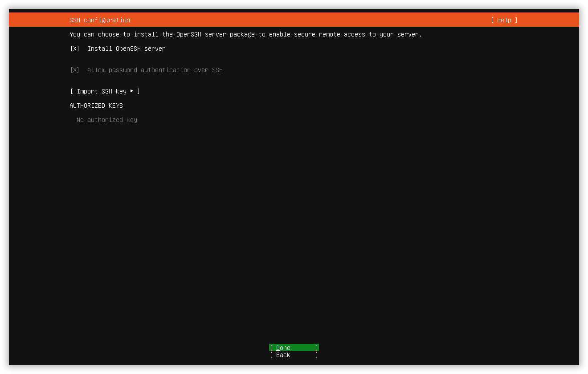Click the OpenSSH server description sentence
588x374 pixels.
point(245,34)
